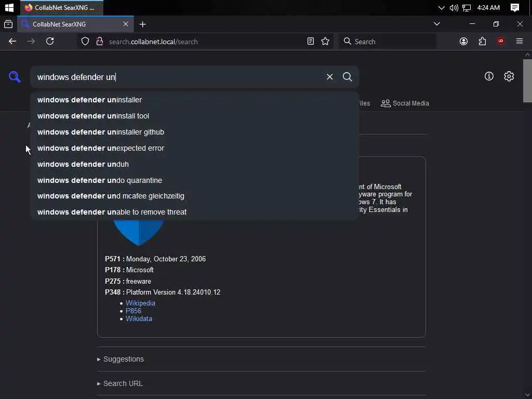Clear the search query with X

(x=329, y=77)
